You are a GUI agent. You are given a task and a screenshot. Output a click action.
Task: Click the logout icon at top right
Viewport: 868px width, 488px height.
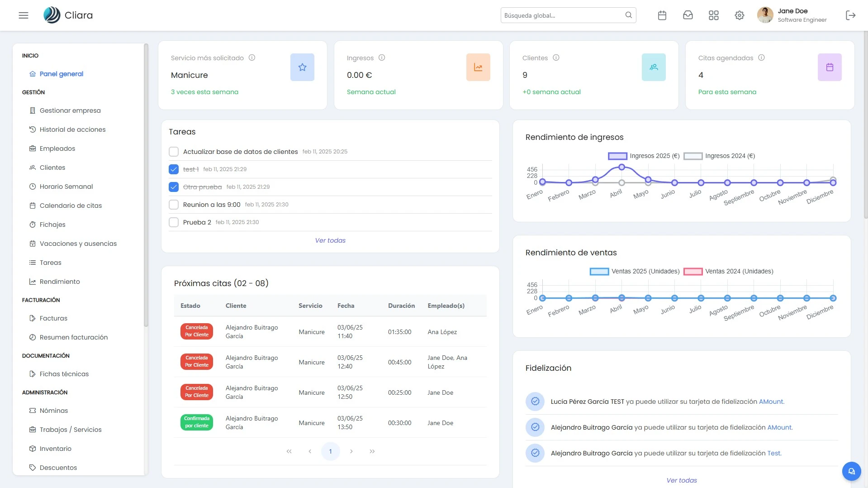click(850, 15)
